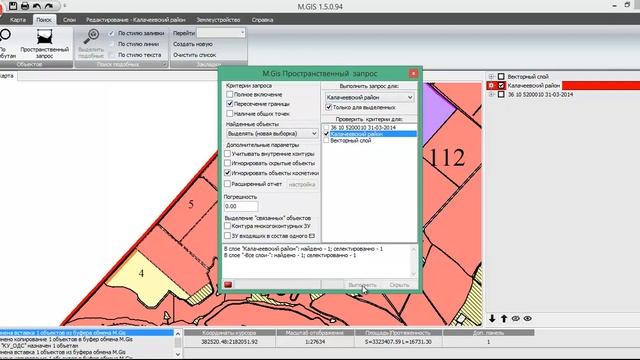This screenshot has height=360, width=640.
Task: Click the red color bar of Калачеевский район
Action: [x=601, y=85]
